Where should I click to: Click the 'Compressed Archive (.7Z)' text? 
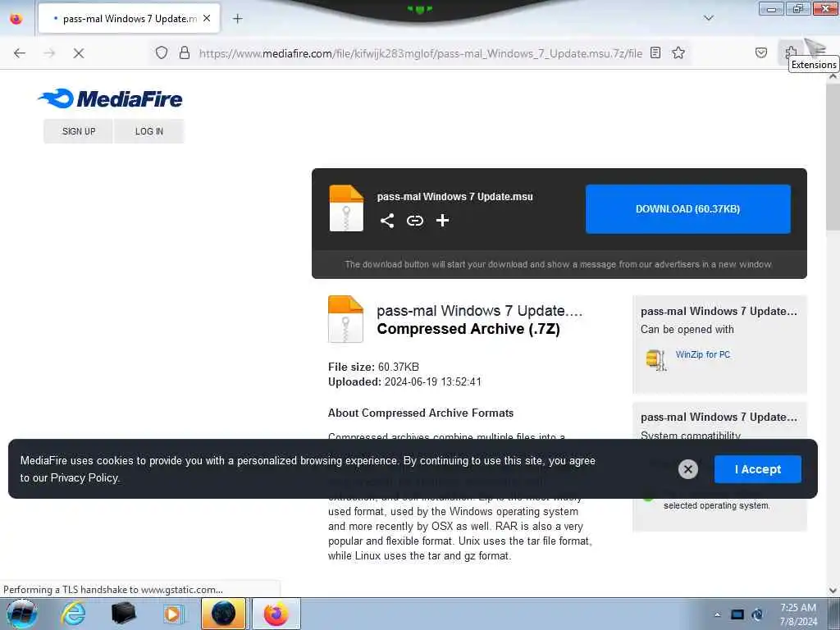coord(468,329)
